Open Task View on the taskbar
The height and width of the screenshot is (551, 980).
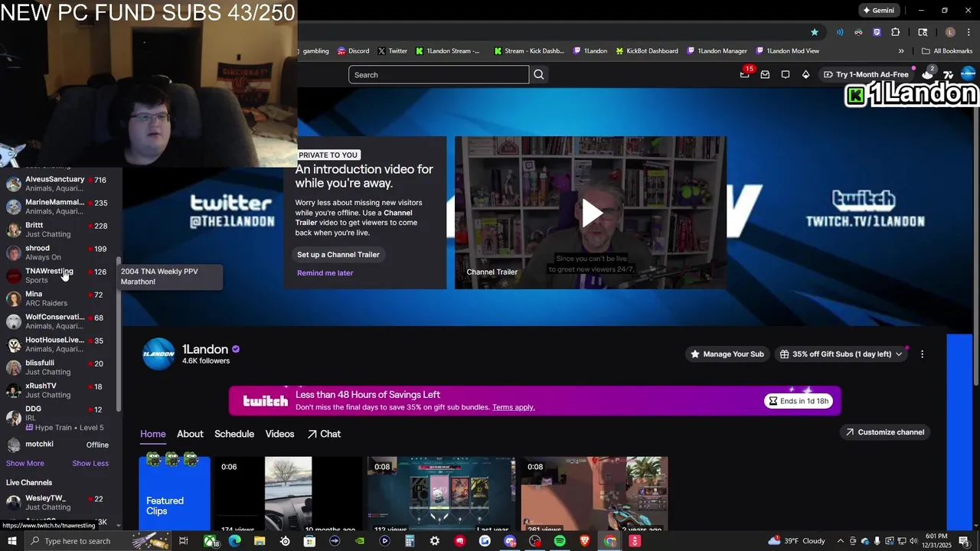click(x=184, y=541)
